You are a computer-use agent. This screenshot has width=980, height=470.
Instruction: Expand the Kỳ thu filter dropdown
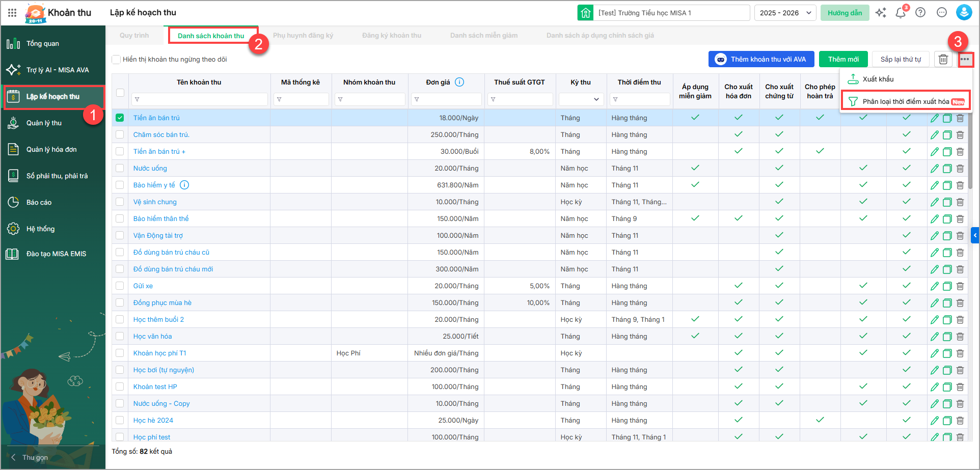tap(581, 99)
